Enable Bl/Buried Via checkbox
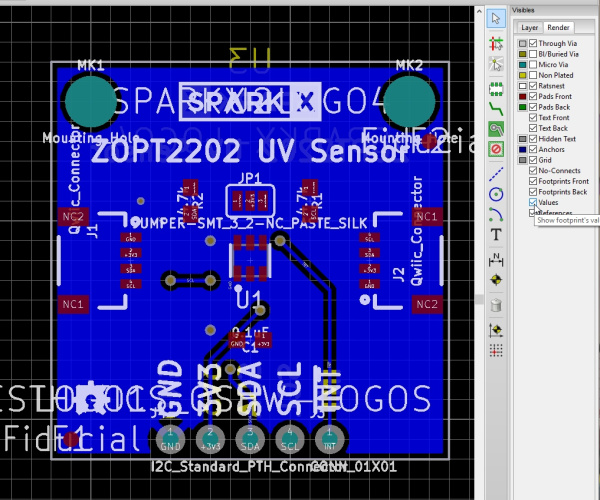Screen dimensions: 600x500 [x=533, y=54]
